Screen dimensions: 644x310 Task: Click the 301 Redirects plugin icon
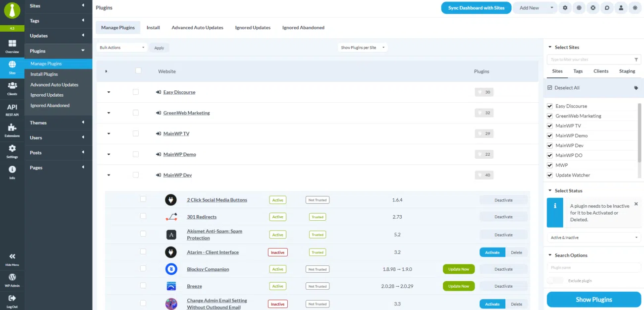171,217
